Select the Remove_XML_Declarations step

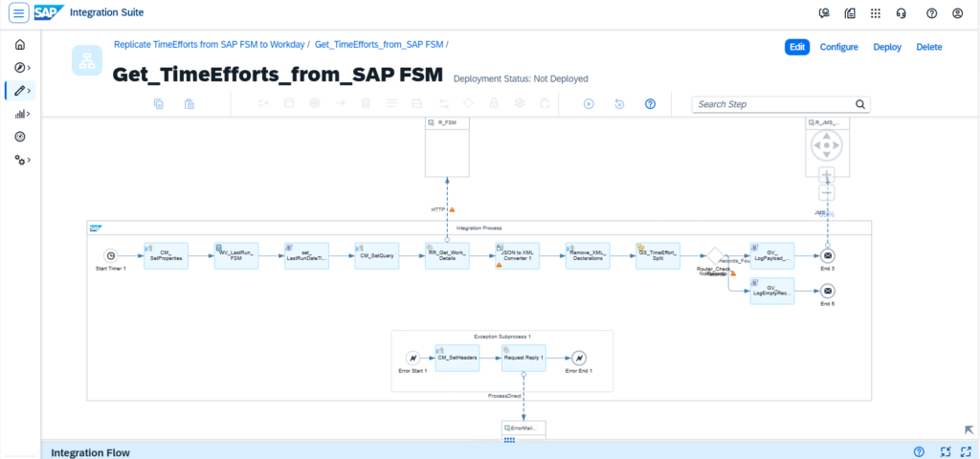tap(589, 255)
